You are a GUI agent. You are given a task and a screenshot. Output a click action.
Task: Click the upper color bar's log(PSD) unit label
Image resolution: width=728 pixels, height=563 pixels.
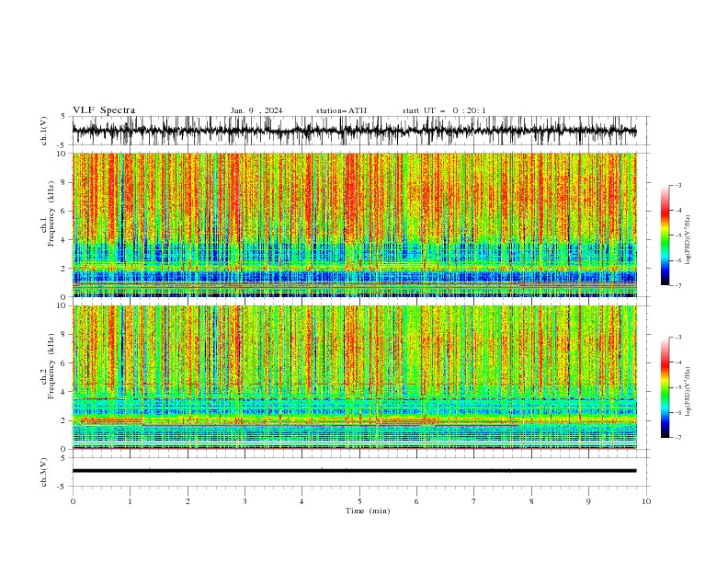[688, 240]
